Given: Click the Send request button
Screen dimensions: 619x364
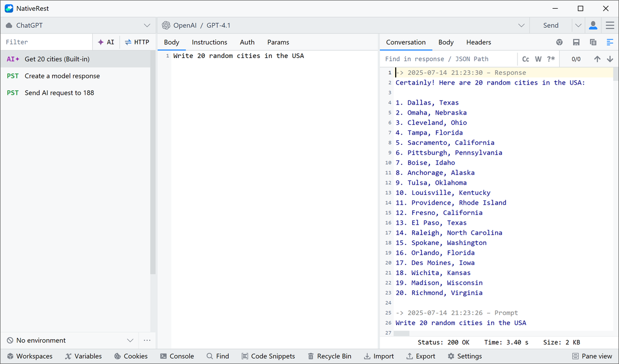Looking at the screenshot, I should (x=551, y=25).
